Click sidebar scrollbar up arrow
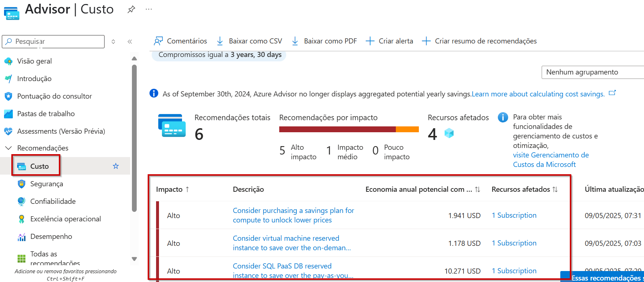Image resolution: width=644 pixels, height=282 pixels. click(134, 58)
